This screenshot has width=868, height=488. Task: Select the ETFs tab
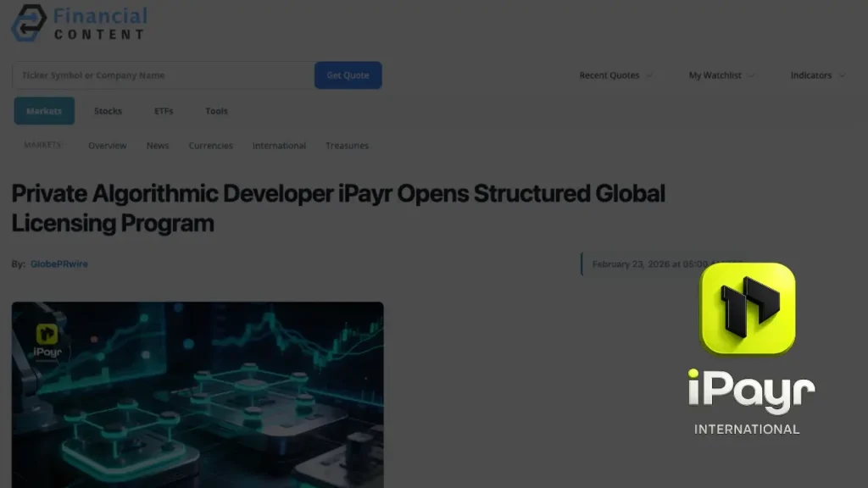click(x=163, y=111)
